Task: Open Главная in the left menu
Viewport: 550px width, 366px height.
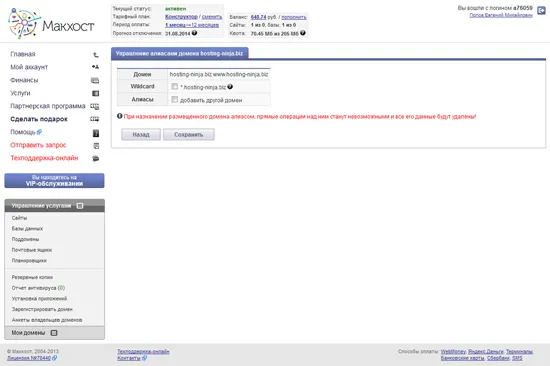Action: pyautogui.click(x=23, y=54)
